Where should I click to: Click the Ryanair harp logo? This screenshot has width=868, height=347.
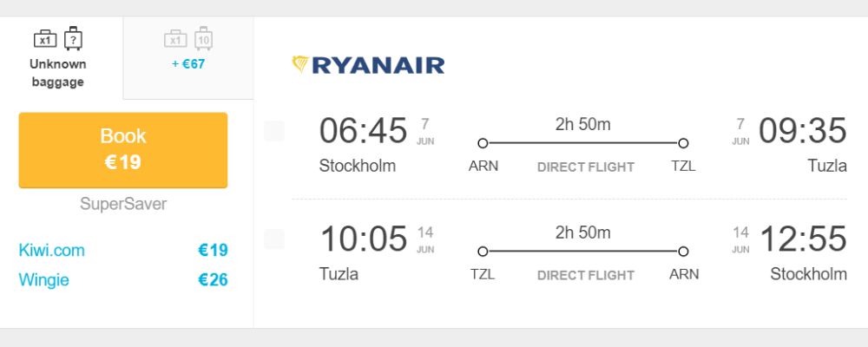coord(300,65)
